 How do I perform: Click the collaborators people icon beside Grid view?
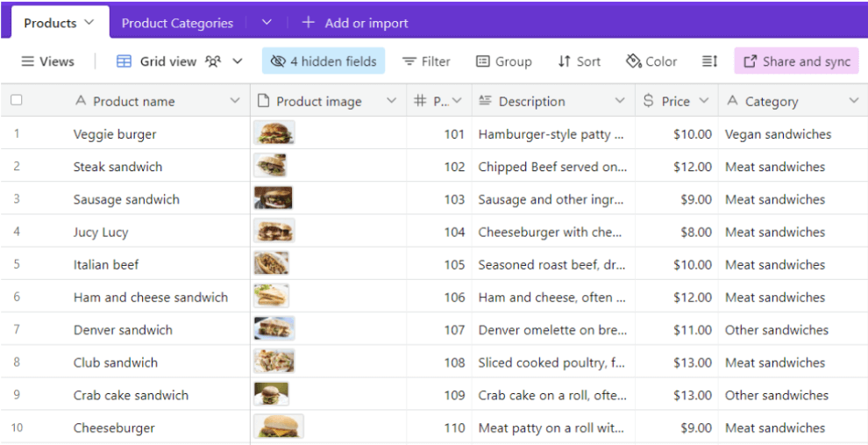(213, 61)
